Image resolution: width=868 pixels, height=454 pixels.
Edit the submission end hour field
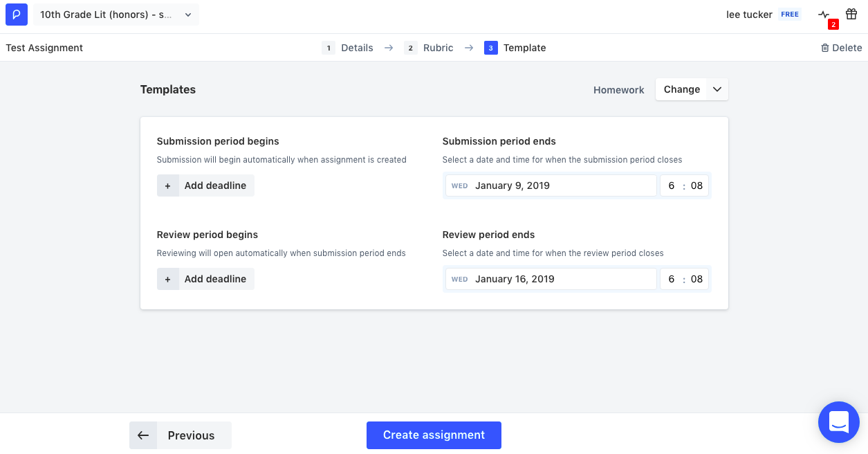pos(671,185)
